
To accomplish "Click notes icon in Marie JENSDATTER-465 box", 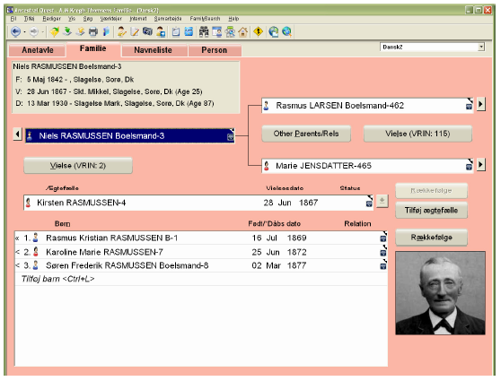I will pos(469,167).
